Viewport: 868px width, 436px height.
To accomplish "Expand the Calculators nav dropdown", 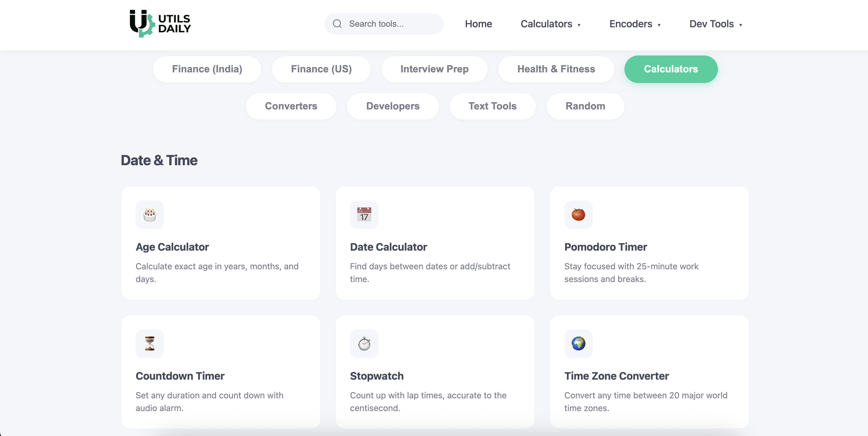I will pyautogui.click(x=550, y=24).
